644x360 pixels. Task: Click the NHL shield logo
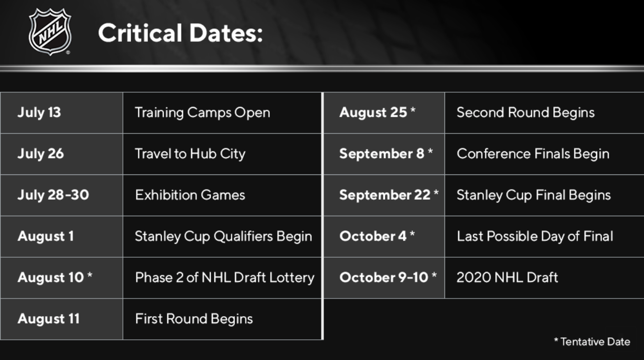click(x=49, y=31)
